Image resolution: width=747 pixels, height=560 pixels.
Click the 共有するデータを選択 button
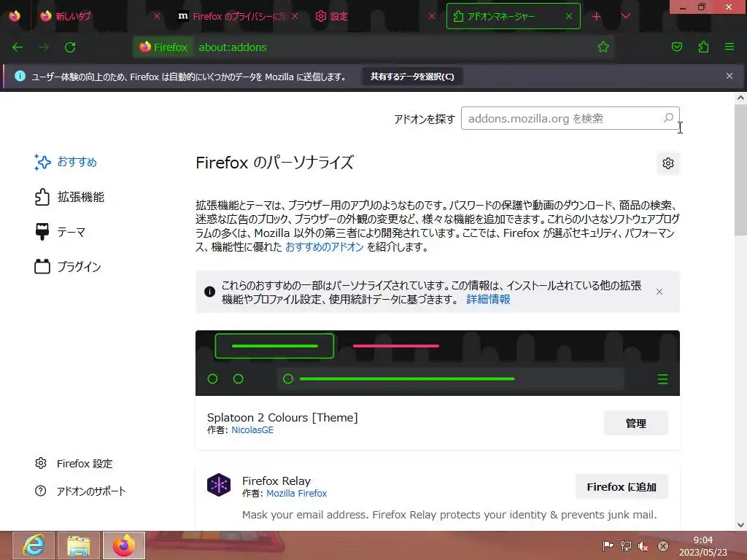click(x=412, y=77)
